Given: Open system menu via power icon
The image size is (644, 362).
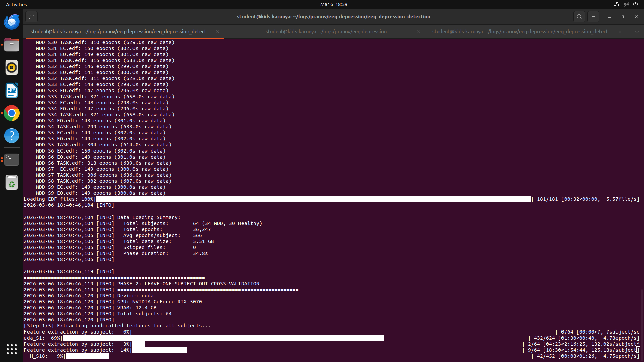Looking at the screenshot, I should click(x=635, y=4).
